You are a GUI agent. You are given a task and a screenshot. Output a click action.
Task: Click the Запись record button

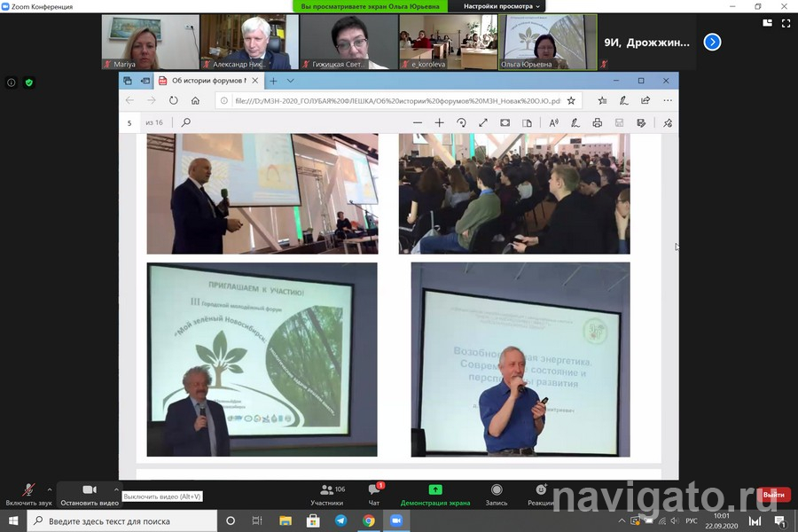497,493
